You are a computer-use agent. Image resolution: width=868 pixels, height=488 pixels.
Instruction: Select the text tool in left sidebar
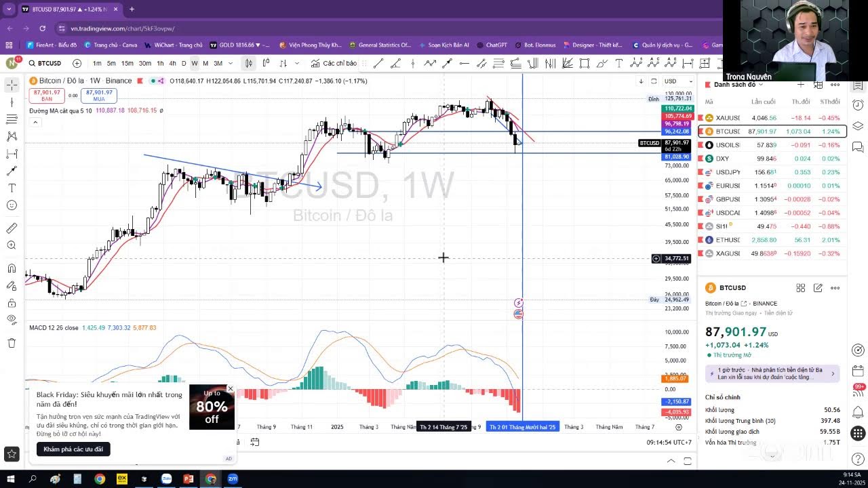pos(12,188)
